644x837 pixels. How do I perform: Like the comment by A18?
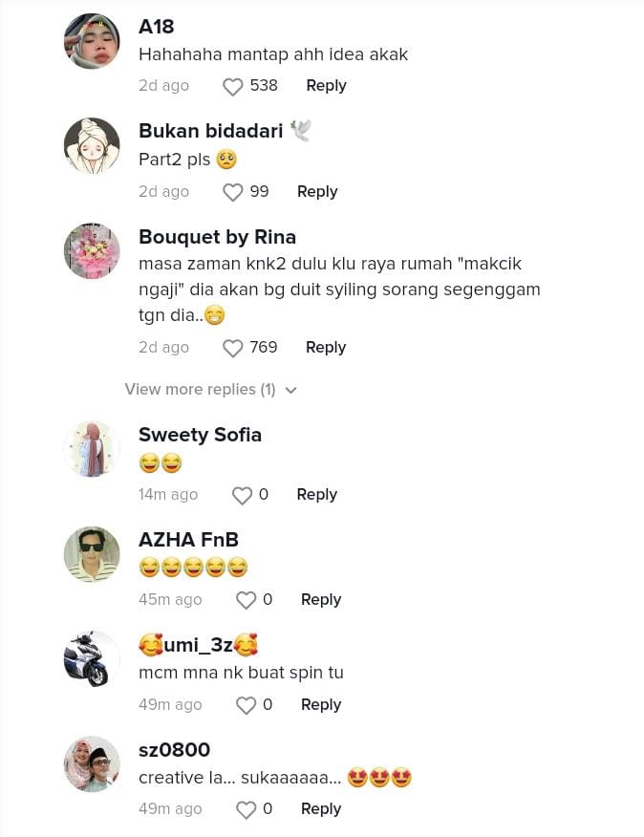click(x=233, y=86)
